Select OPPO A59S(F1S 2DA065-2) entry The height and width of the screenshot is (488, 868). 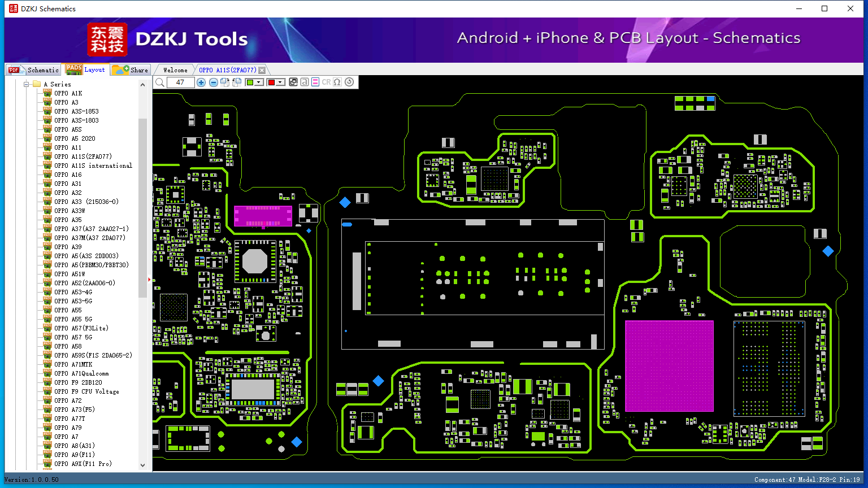click(x=93, y=355)
